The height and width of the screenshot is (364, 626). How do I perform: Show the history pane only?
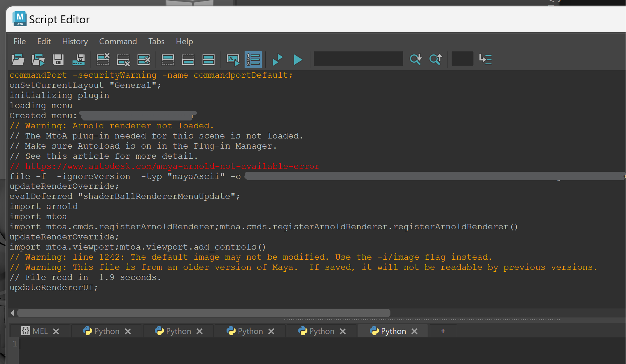click(168, 59)
